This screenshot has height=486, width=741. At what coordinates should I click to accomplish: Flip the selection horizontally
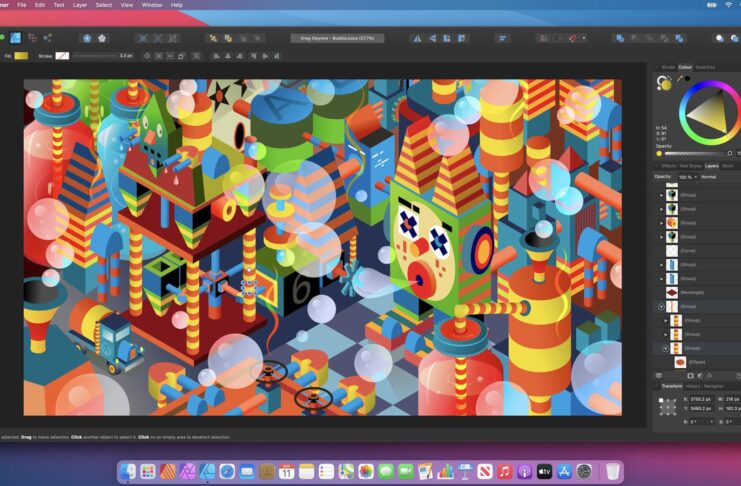(417, 38)
